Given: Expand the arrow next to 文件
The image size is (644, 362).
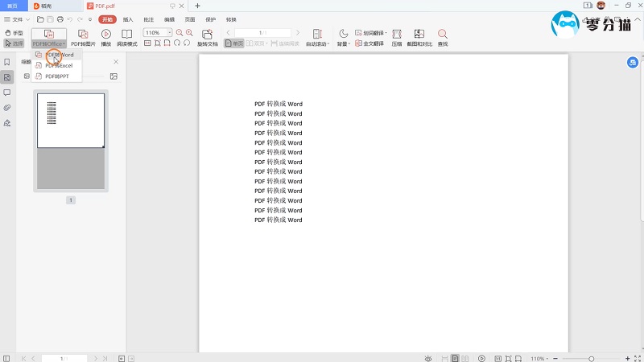Looking at the screenshot, I should tap(28, 19).
